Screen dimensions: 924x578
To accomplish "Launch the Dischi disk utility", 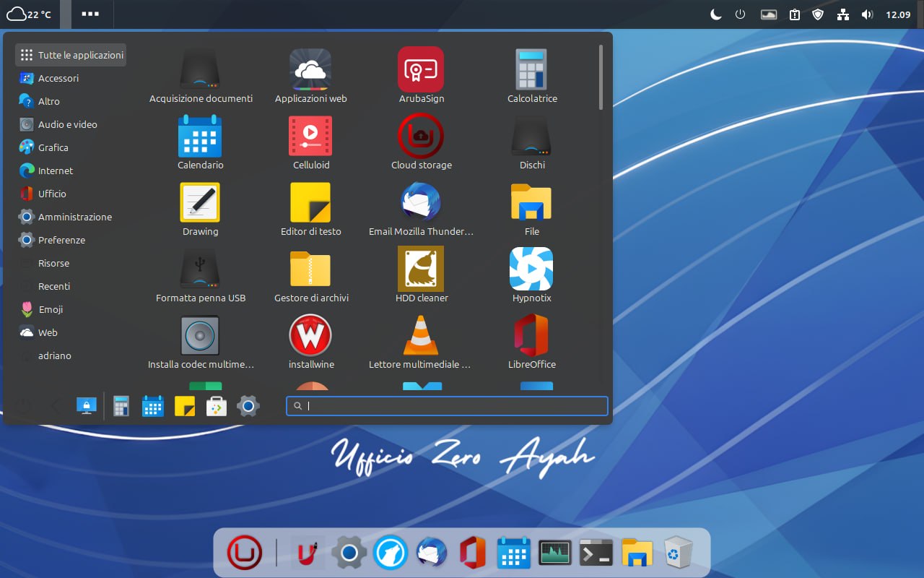I will coord(532,143).
